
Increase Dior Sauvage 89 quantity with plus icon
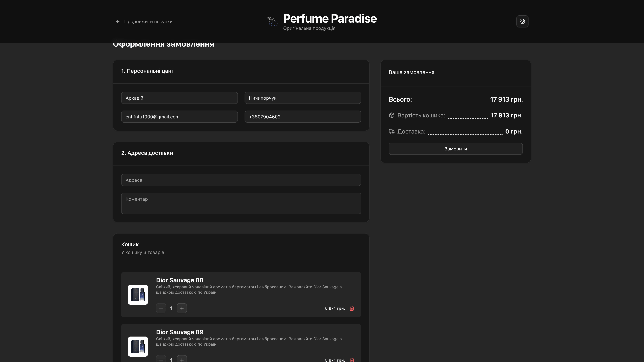pos(182,360)
